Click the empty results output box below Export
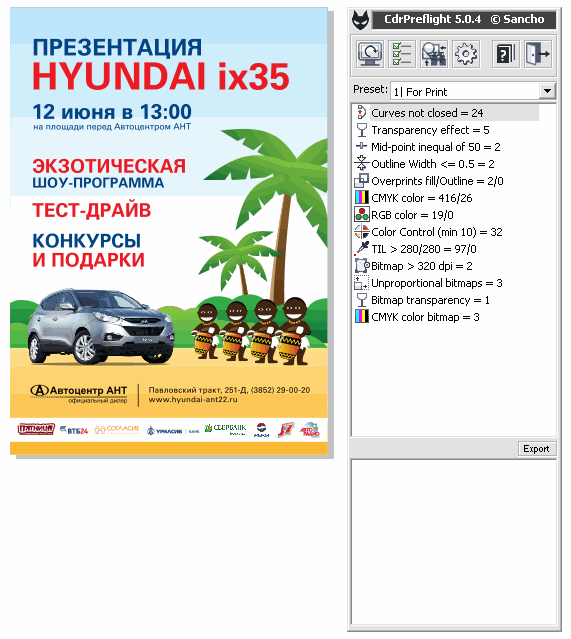Image resolution: width=571 pixels, height=639 pixels. click(x=454, y=543)
